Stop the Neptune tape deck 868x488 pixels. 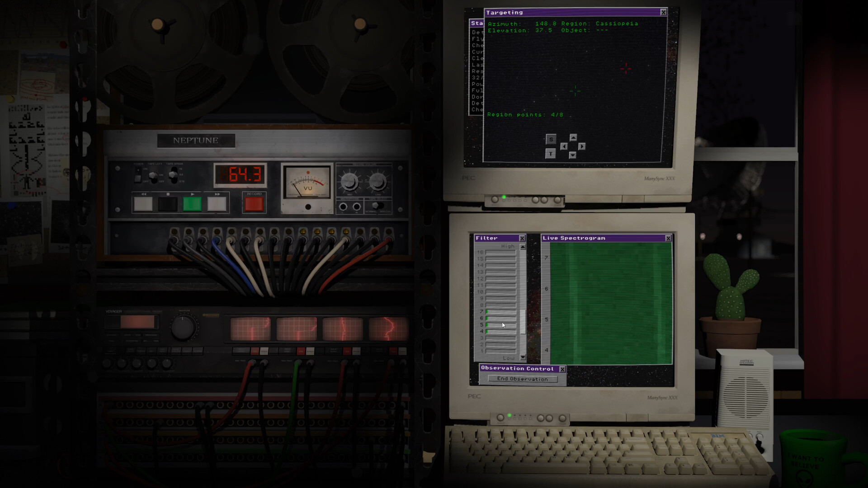(x=168, y=204)
